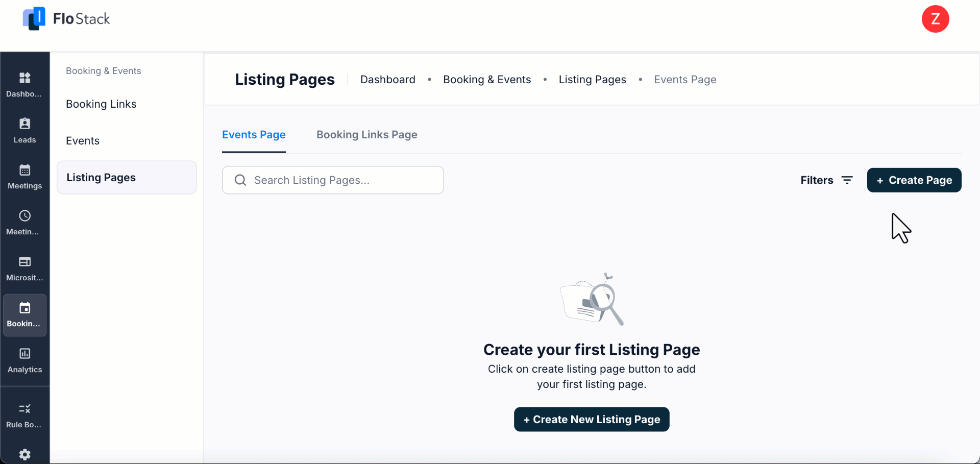Switch to the Booking Links Page tab

coord(366,135)
